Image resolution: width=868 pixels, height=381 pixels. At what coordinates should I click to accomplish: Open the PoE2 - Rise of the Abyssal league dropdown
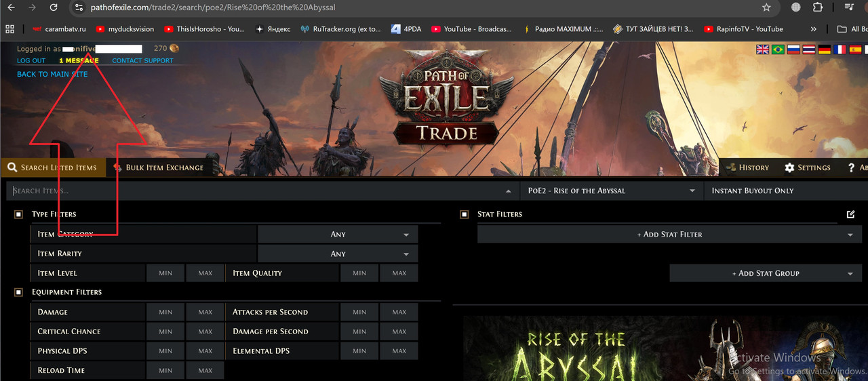pyautogui.click(x=612, y=190)
